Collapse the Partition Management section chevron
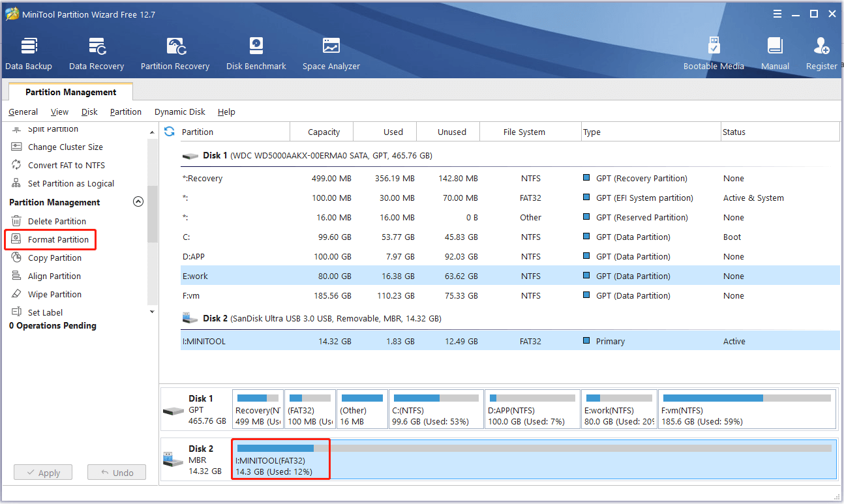The width and height of the screenshot is (844, 504). (x=138, y=202)
